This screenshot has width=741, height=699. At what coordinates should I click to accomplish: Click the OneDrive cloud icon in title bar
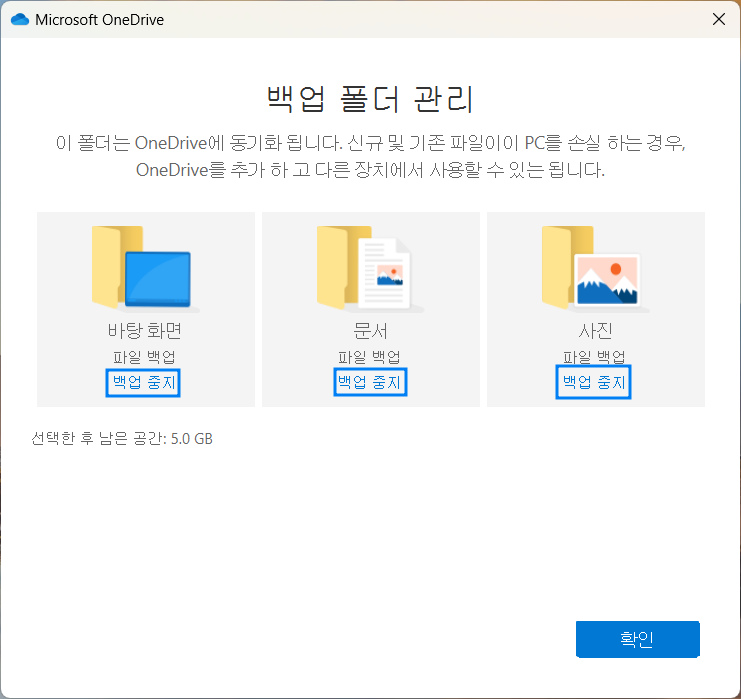pyautogui.click(x=20, y=19)
